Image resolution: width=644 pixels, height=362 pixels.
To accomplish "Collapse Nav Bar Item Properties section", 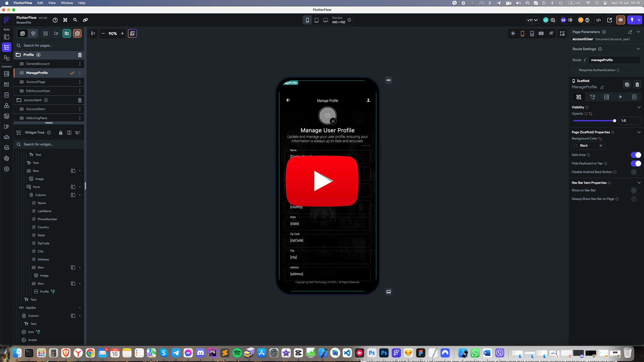I will coord(639,183).
